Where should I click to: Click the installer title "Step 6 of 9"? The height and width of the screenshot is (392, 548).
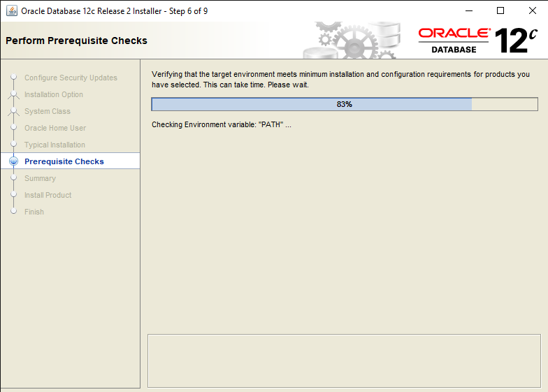point(189,11)
